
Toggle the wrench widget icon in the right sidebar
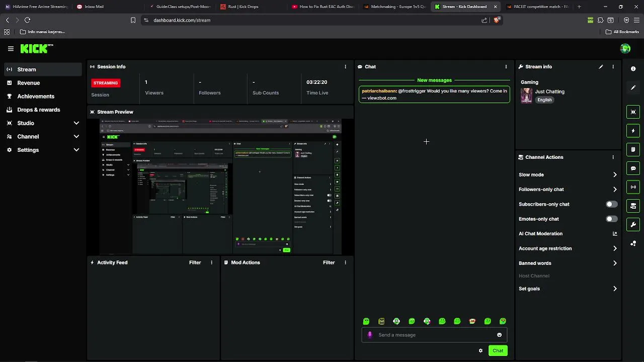tap(633, 224)
